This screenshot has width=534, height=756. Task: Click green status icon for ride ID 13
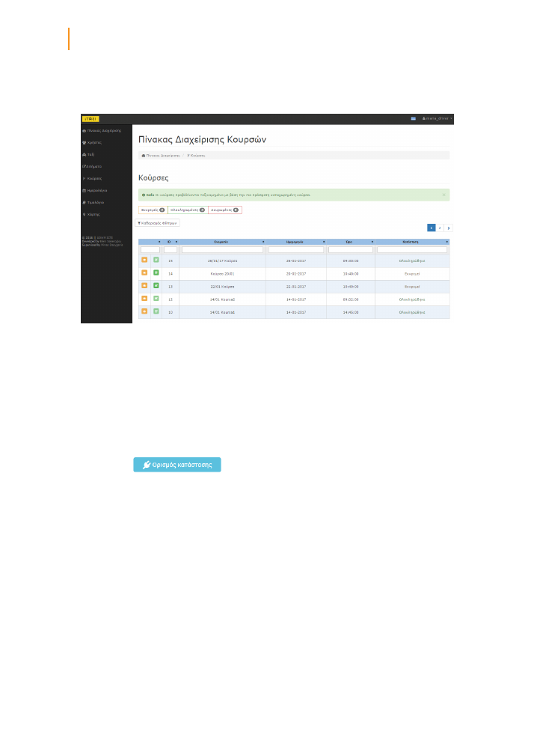pyautogui.click(x=156, y=286)
